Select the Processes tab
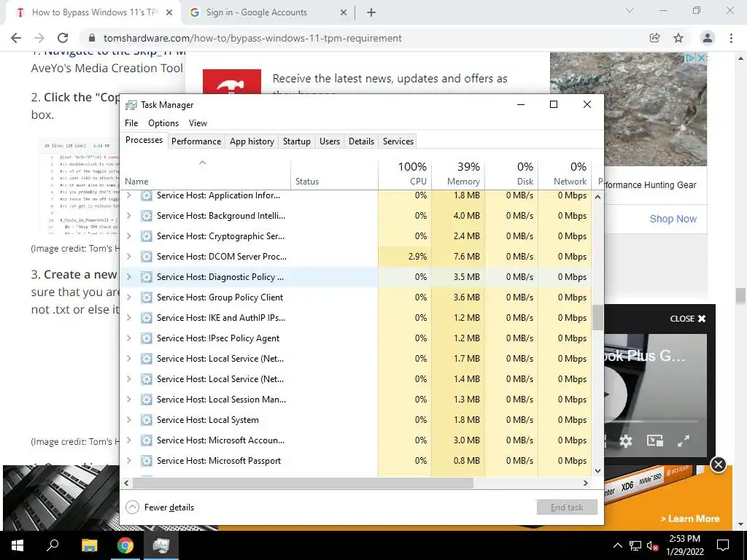 click(x=144, y=140)
